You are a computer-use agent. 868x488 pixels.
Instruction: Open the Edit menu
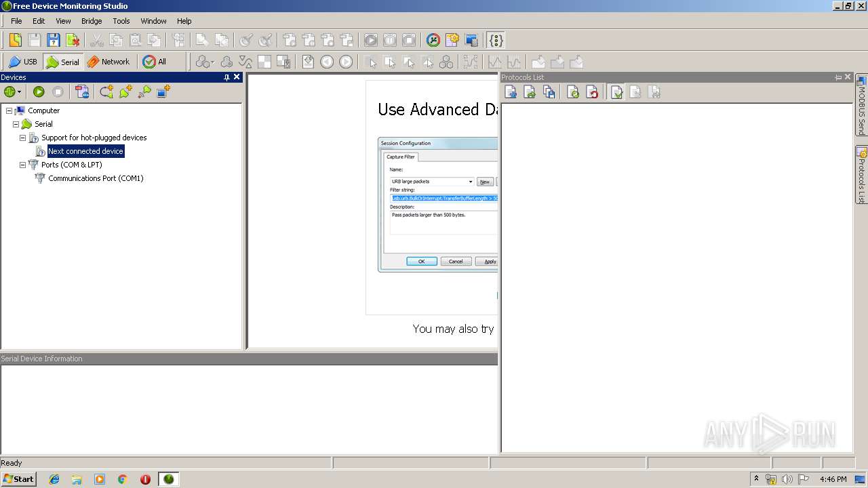[39, 21]
